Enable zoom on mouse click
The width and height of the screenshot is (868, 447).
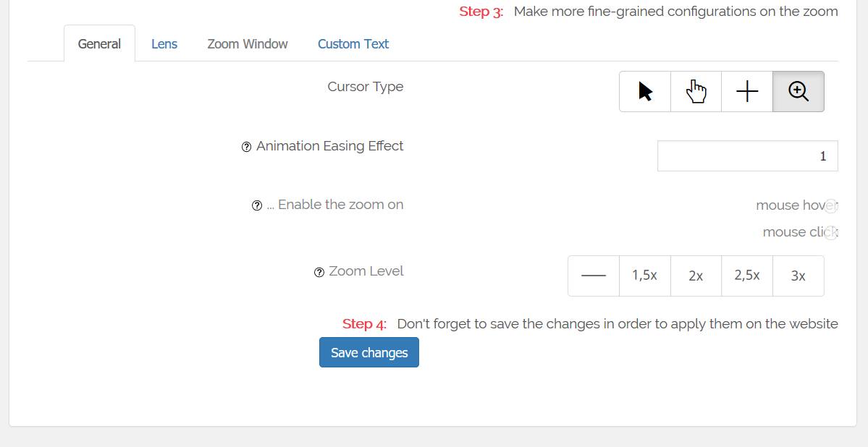(830, 232)
